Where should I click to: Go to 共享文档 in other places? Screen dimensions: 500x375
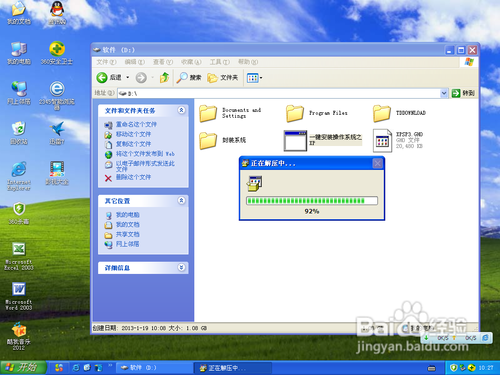[127, 234]
